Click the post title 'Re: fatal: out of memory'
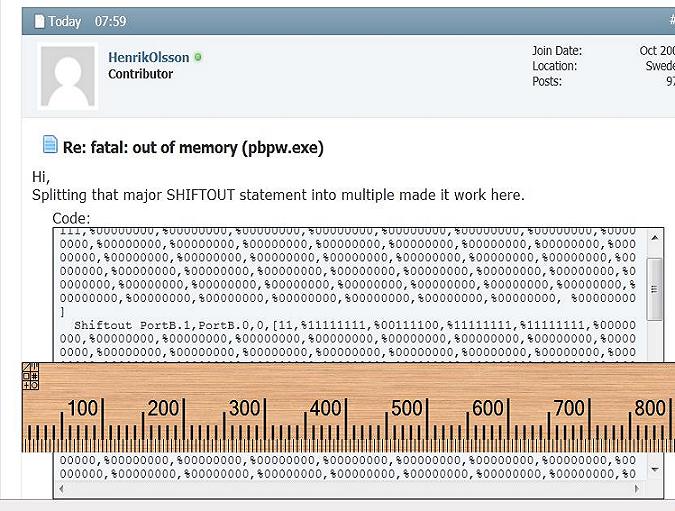The height and width of the screenshot is (511, 675). [193, 147]
